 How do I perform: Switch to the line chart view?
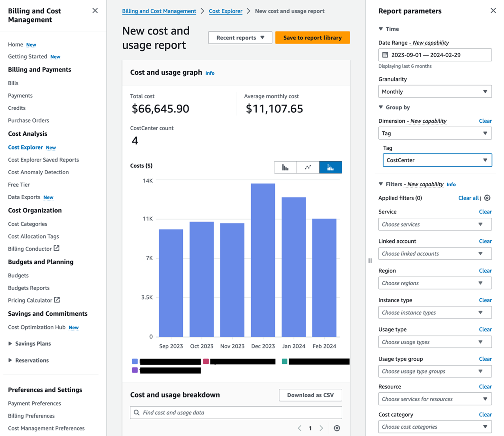point(308,167)
